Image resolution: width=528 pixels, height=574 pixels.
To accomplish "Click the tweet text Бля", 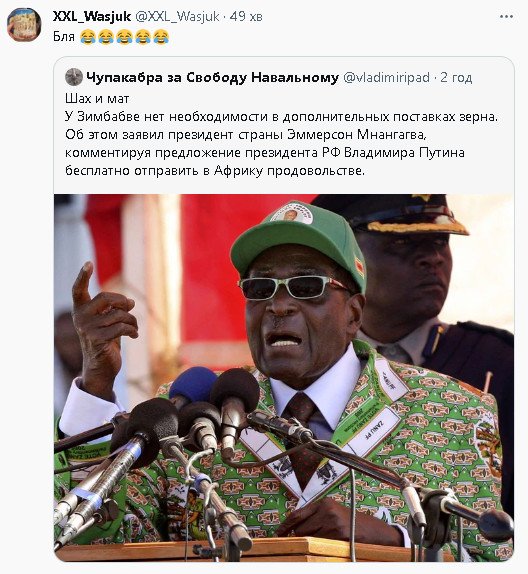I will pyautogui.click(x=64, y=37).
